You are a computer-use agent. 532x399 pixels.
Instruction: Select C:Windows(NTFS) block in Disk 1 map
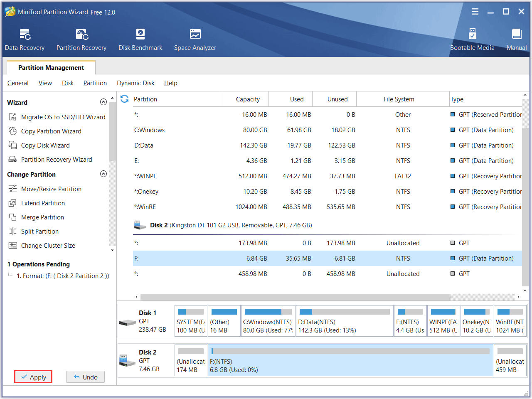[268, 321]
